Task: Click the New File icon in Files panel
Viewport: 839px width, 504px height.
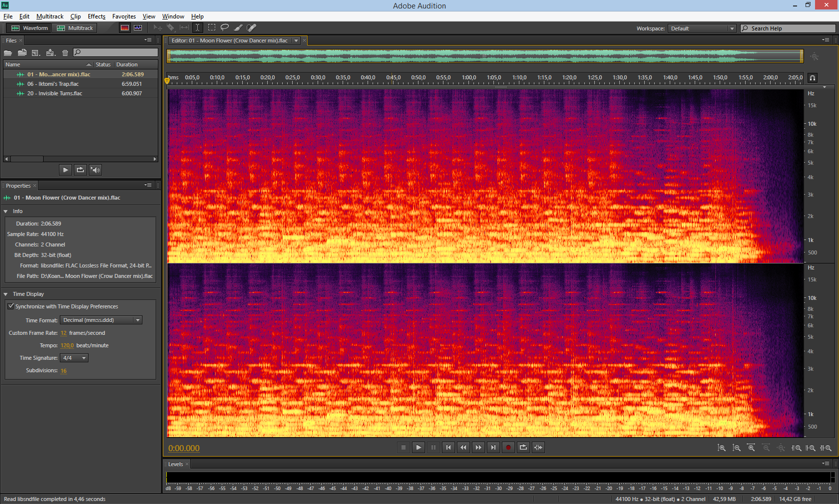Action: tap(36, 52)
